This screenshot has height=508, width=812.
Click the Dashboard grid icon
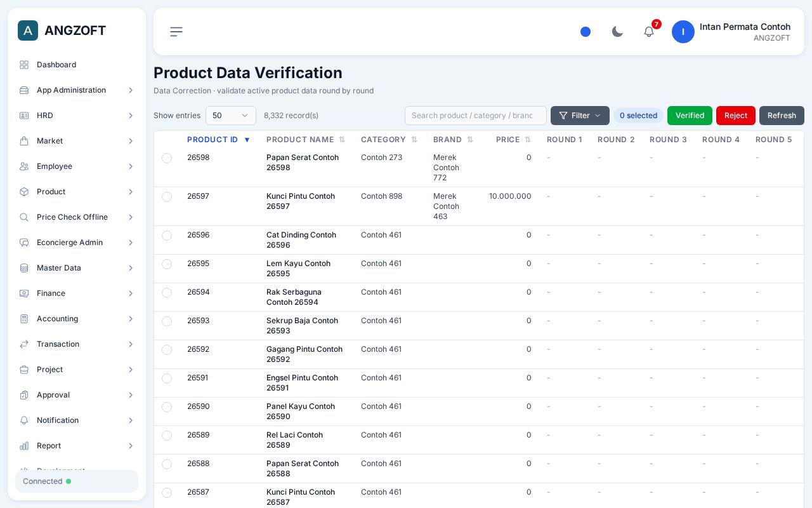coord(24,65)
